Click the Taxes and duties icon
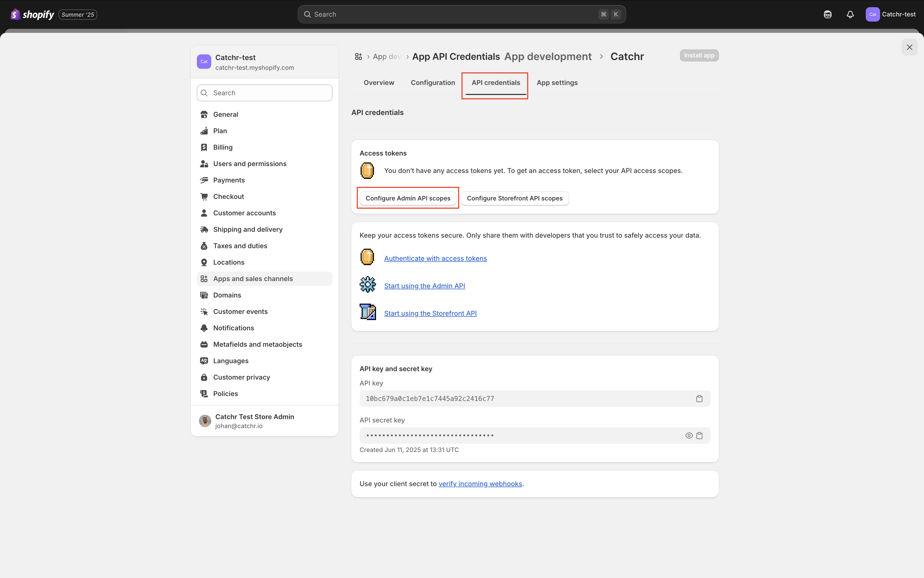This screenshot has width=924, height=578. click(x=204, y=246)
